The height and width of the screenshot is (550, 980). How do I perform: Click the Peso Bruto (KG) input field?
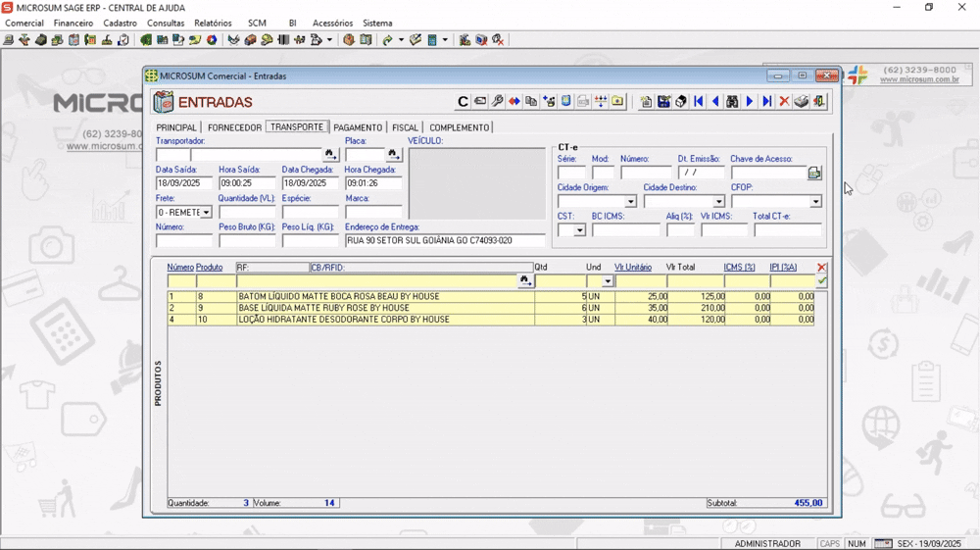pos(247,240)
